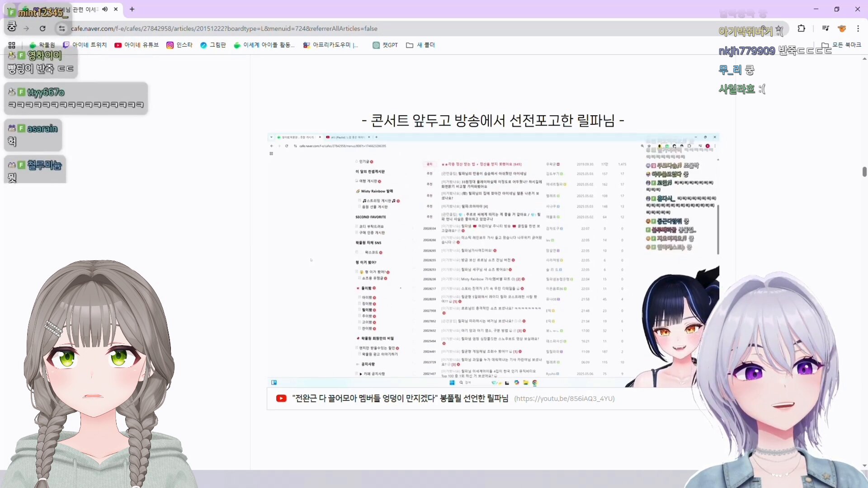The image size is (868, 488).
Task: Click the site information icon in the address bar
Action: [x=62, y=28]
